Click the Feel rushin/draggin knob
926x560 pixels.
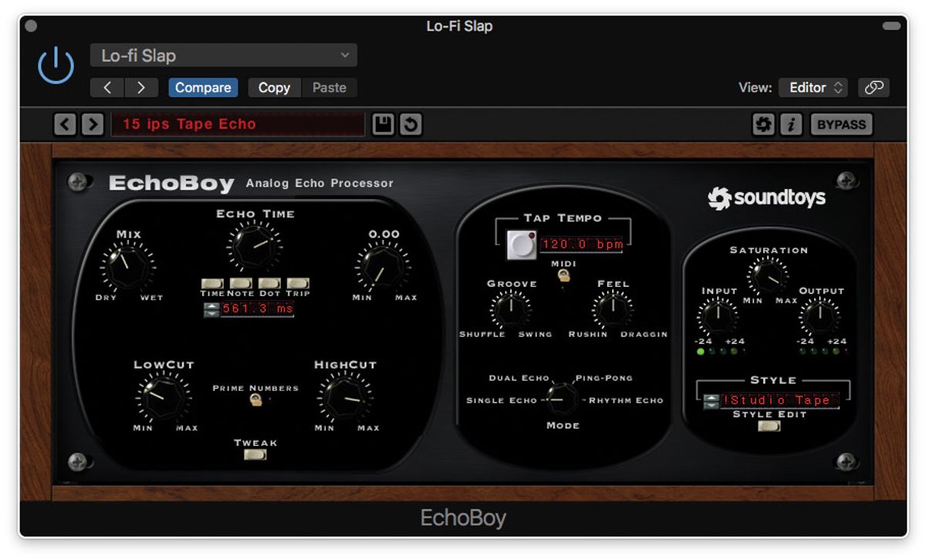613,309
